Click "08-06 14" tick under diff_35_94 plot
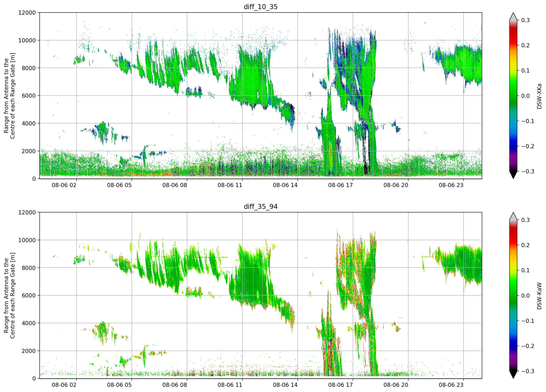Screen dimensions: 546x392 (285, 385)
